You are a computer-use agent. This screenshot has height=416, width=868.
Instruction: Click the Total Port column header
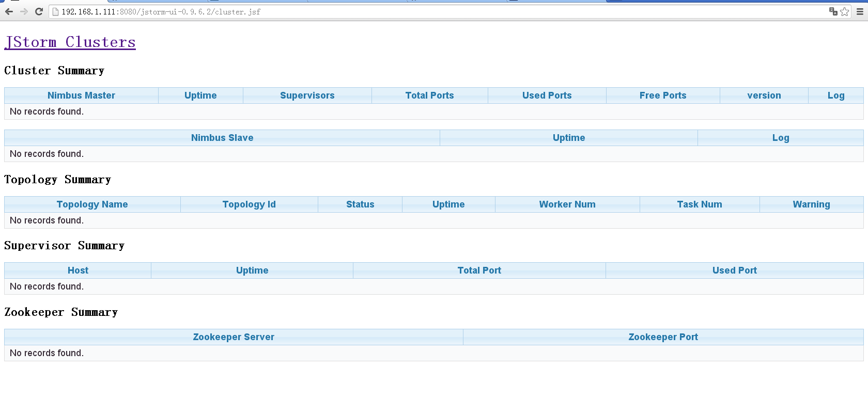click(x=479, y=270)
